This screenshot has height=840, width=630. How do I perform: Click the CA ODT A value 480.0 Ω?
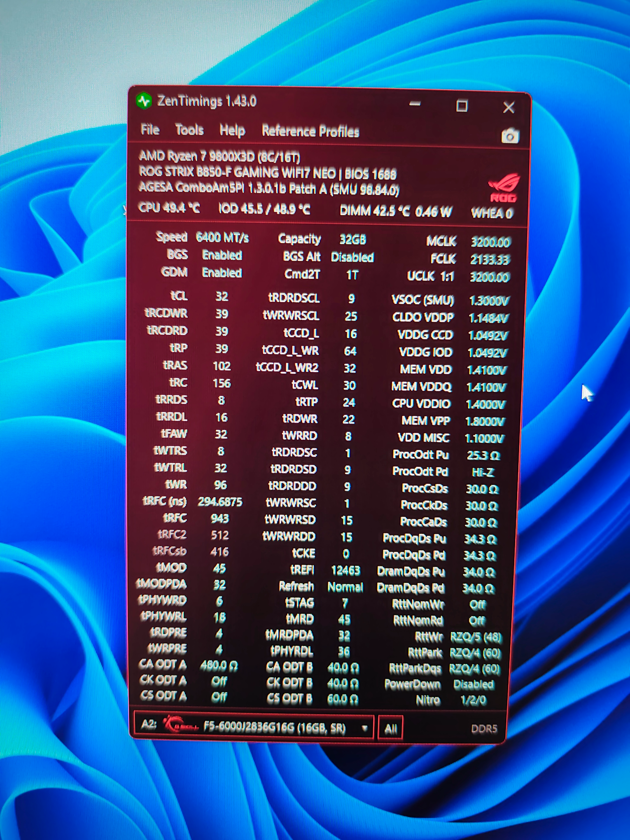(219, 666)
